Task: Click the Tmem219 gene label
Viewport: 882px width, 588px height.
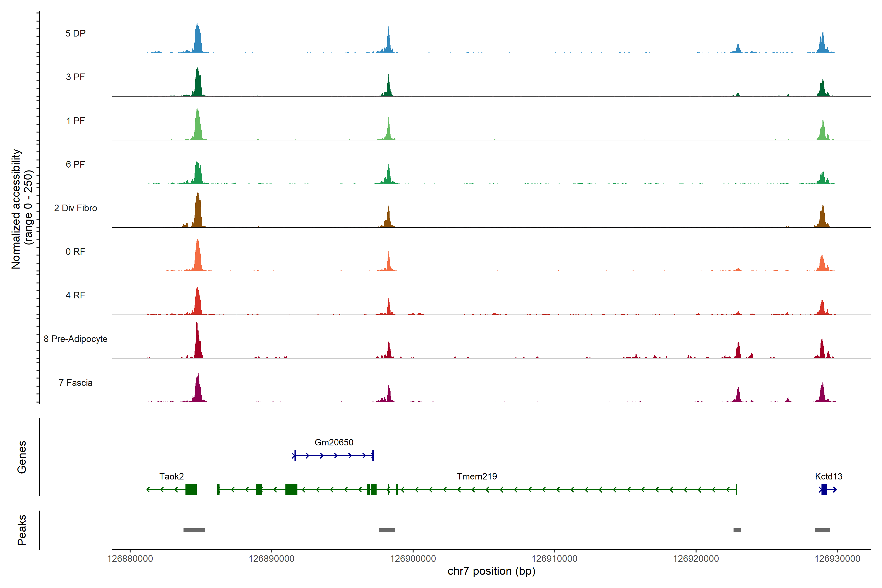Action: tap(477, 476)
